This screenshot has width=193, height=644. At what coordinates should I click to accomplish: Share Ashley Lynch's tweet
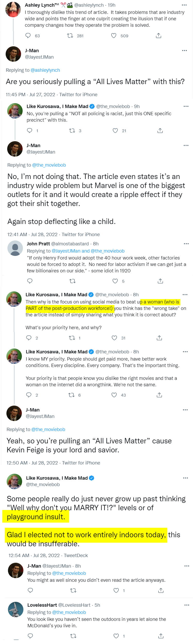coord(159,35)
